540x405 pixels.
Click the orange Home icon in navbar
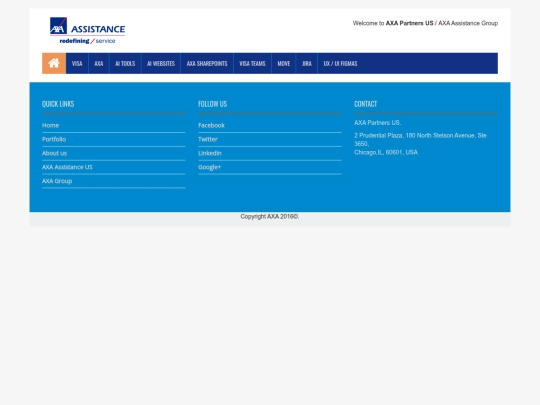click(x=54, y=63)
